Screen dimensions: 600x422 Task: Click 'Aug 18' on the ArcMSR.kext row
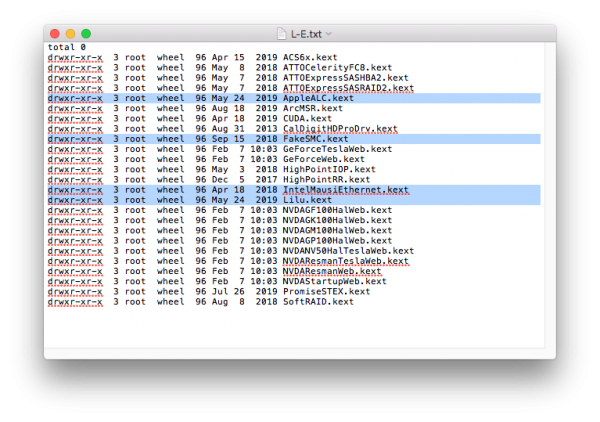(x=228, y=108)
